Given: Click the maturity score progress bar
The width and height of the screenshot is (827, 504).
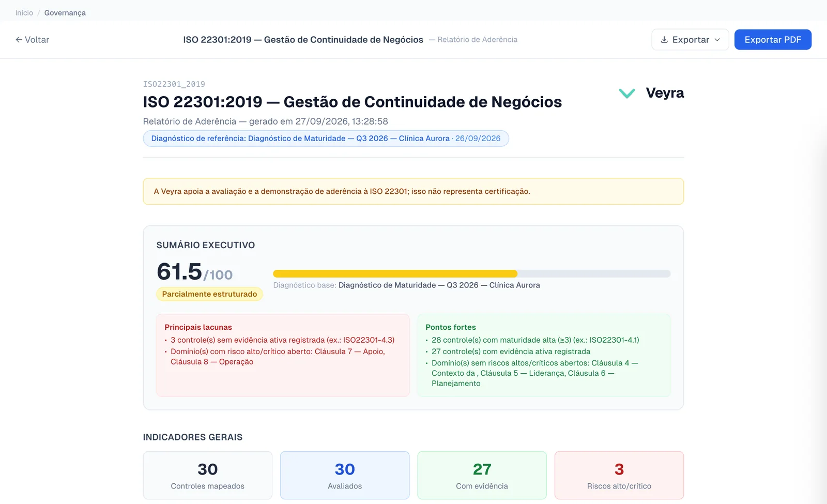Looking at the screenshot, I should click(x=472, y=274).
